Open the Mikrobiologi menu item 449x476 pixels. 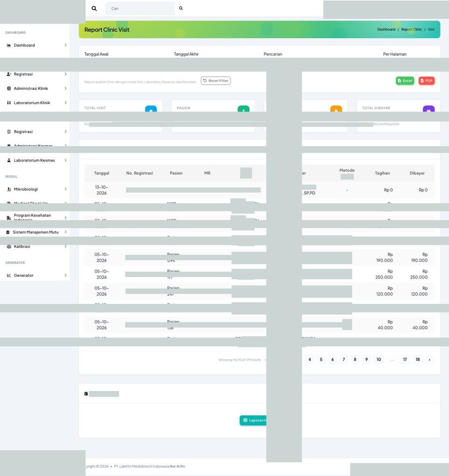coord(35,189)
